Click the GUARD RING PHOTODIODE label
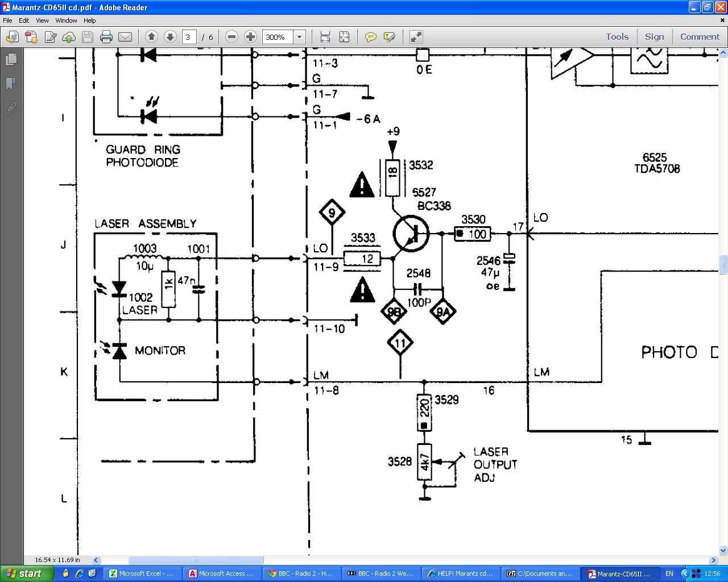728x582 pixels. coord(143,156)
